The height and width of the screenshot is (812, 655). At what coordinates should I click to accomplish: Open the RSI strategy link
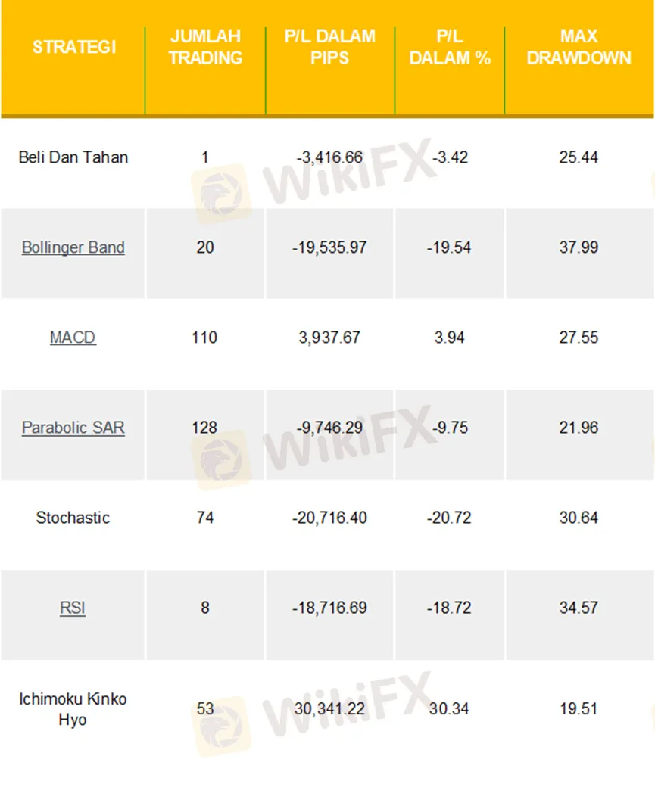(73, 608)
